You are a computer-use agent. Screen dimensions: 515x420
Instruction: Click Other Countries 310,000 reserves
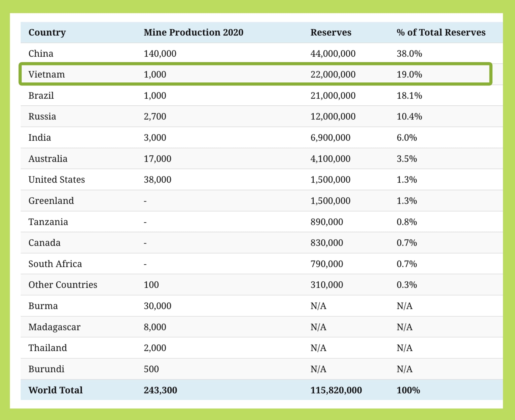(327, 285)
